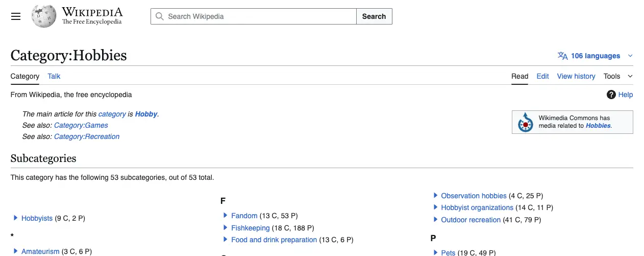This screenshot has width=644, height=256.
Task: Open the 106 languages dropdown
Action: click(596, 56)
